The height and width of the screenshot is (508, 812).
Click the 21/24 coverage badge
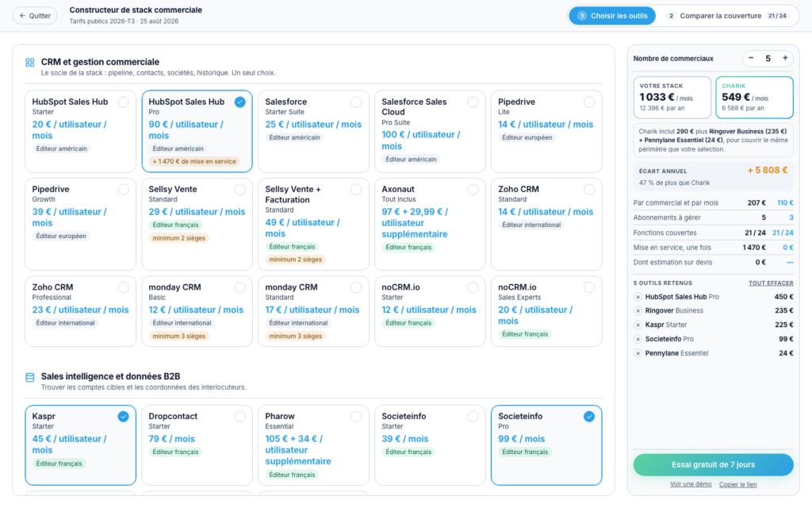coord(777,16)
